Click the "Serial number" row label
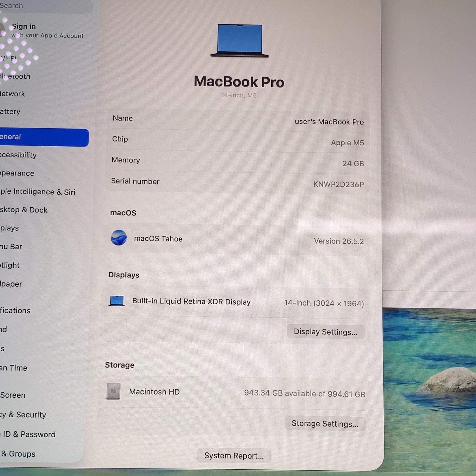The width and height of the screenshot is (476, 476). (x=135, y=181)
